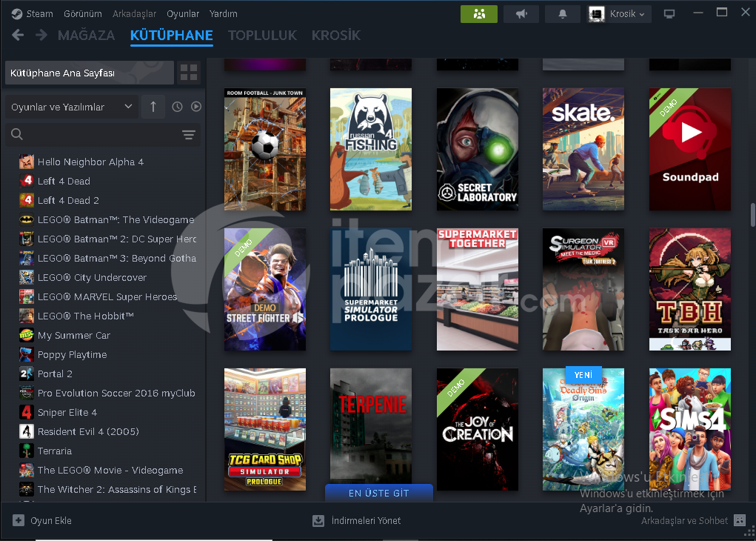Open the Soundpad demo cover

click(x=690, y=149)
